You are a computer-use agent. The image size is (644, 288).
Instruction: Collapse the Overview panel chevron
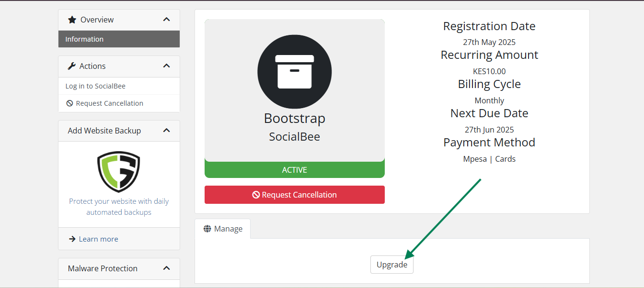(166, 20)
